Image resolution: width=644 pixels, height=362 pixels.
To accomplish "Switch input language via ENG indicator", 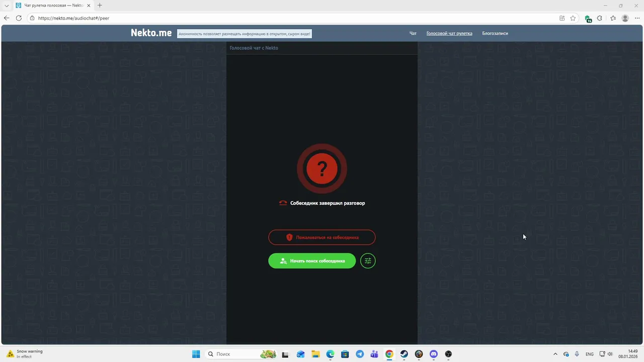I will click(590, 354).
